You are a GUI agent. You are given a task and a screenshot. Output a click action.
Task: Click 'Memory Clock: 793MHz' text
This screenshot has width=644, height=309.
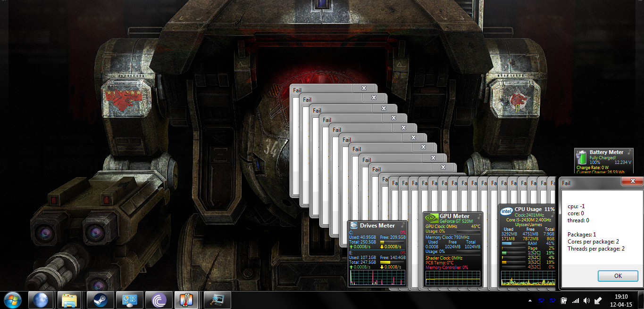click(447, 237)
